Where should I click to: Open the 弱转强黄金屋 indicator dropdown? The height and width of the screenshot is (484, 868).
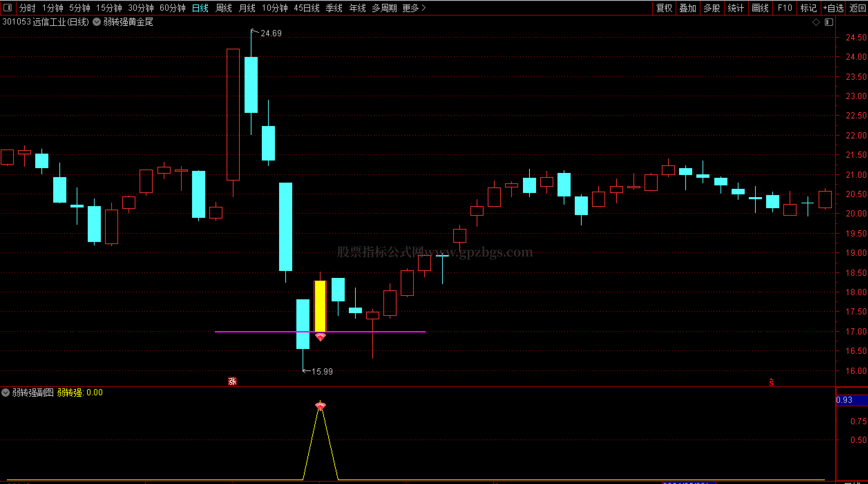[97, 22]
